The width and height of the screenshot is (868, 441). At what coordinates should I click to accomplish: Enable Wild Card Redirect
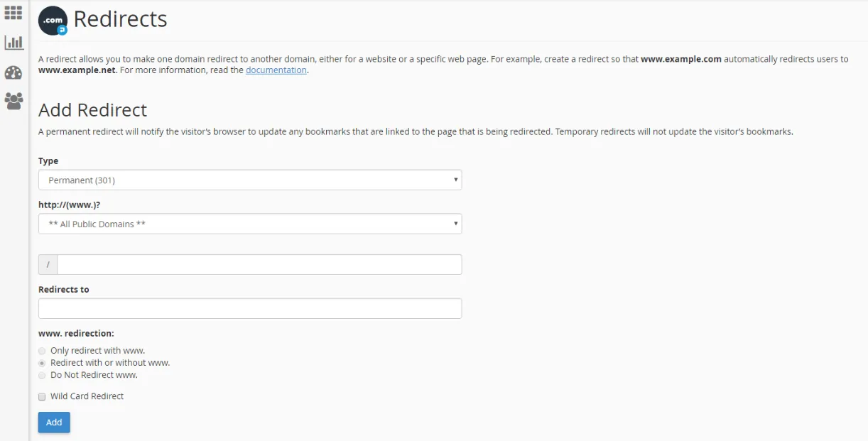pos(41,396)
